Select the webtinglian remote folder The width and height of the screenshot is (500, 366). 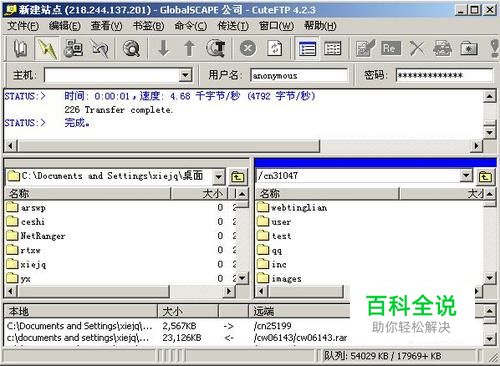(292, 208)
